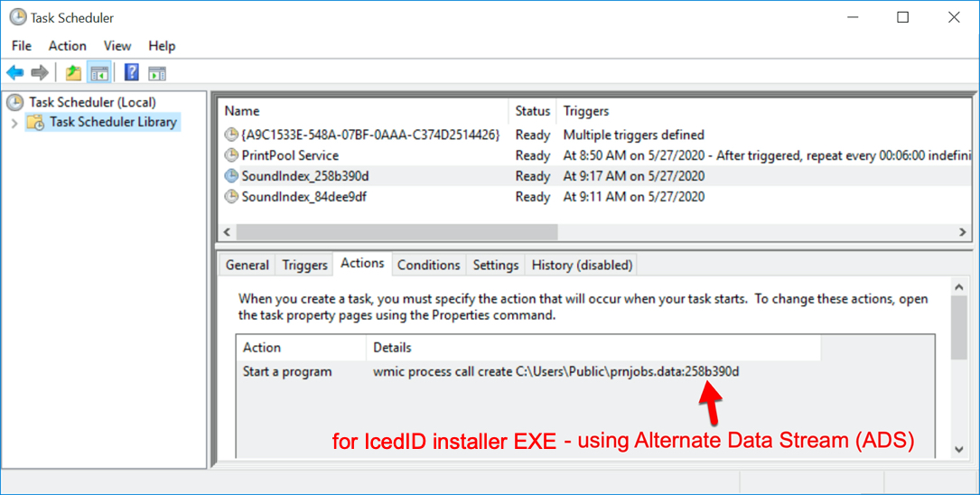Select Task Scheduler (Local) root node
The width and height of the screenshot is (980, 495).
(x=92, y=102)
